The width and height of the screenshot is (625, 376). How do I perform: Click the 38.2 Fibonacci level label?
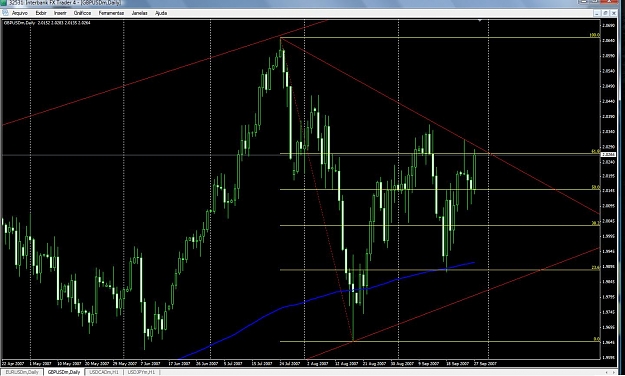tap(596, 223)
